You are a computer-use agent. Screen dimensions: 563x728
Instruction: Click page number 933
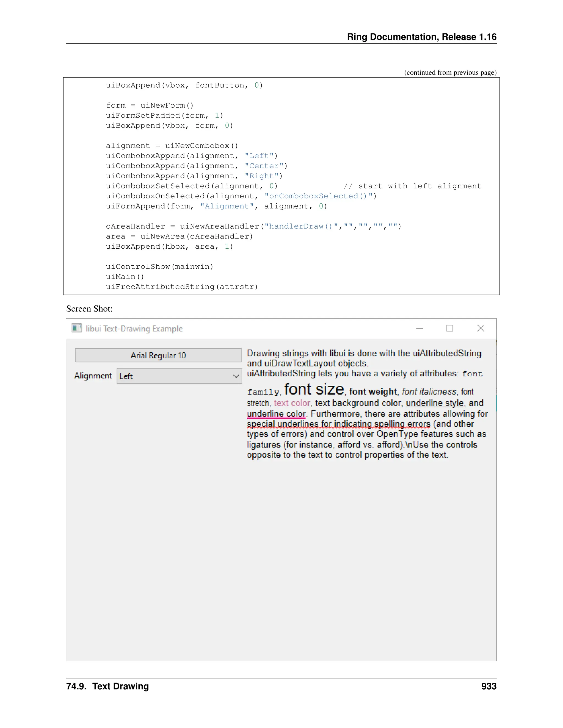tap(489, 686)
